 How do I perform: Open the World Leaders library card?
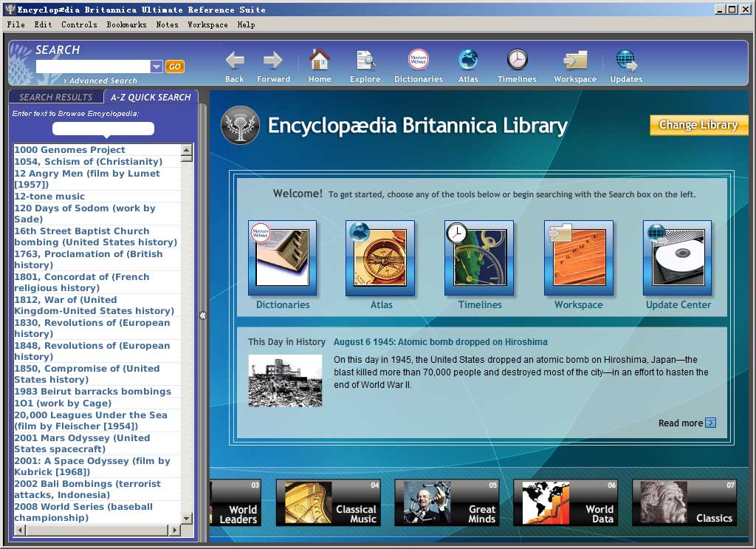(x=236, y=502)
